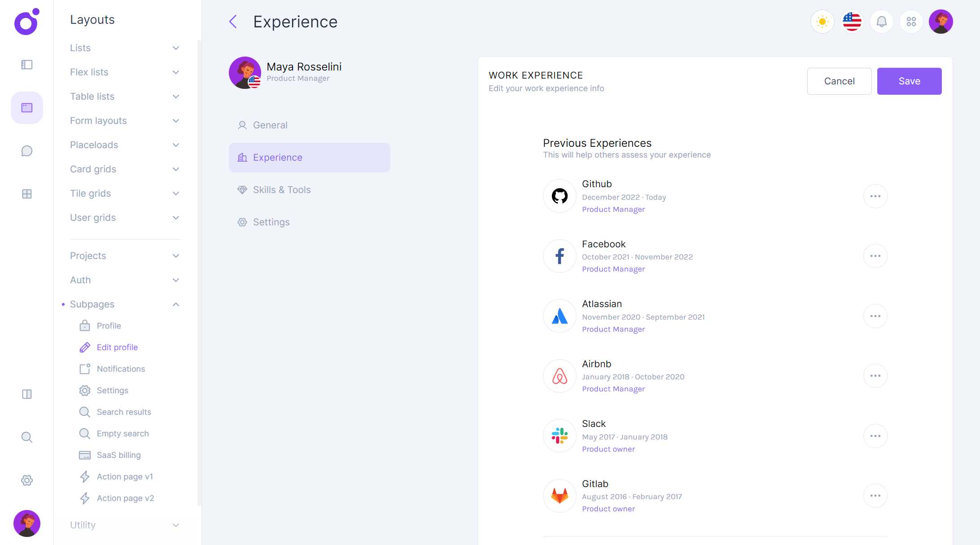The image size is (980, 545).
Task: Open the notifications bell
Action: 881,22
